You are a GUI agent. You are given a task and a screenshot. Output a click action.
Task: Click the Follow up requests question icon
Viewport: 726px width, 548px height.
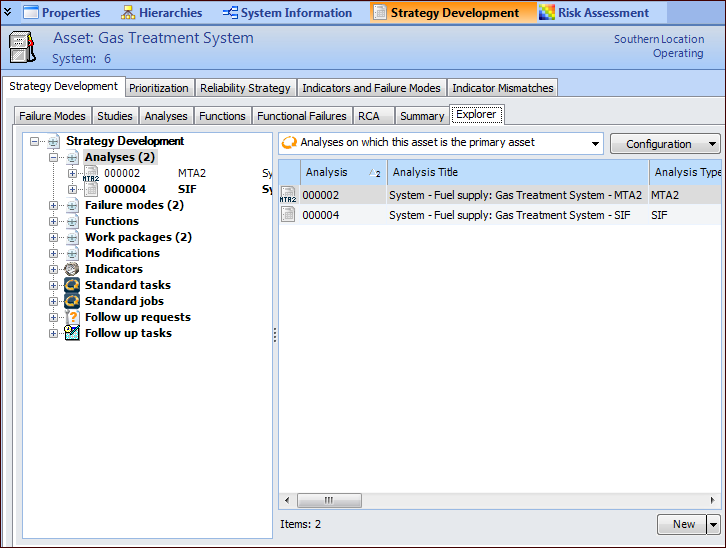[x=72, y=317]
